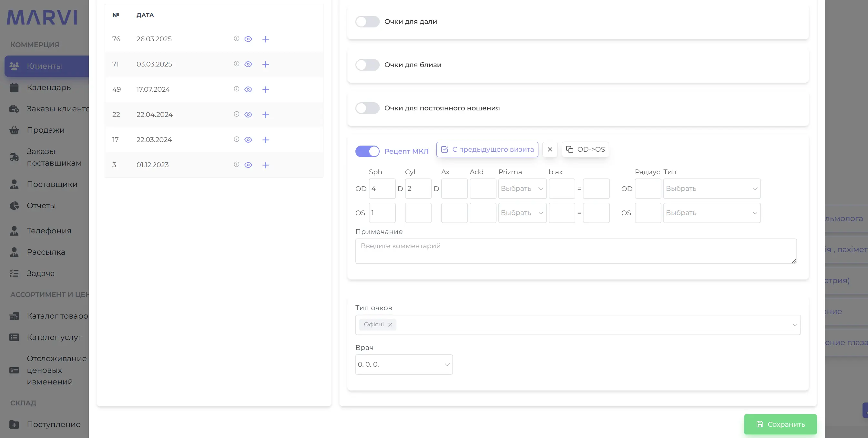The image size is (868, 438).
Task: Click the info icon for visit dated 22.04.2024
Action: 237,114
